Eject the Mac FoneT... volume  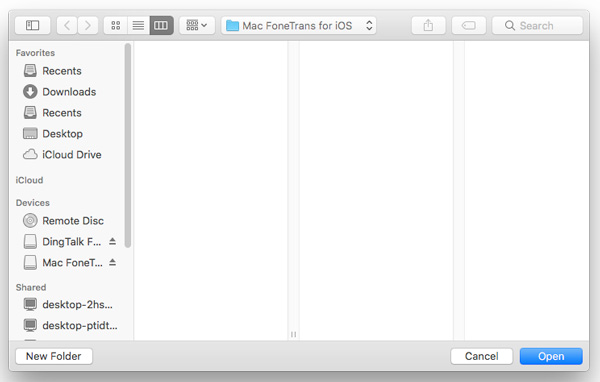click(112, 263)
